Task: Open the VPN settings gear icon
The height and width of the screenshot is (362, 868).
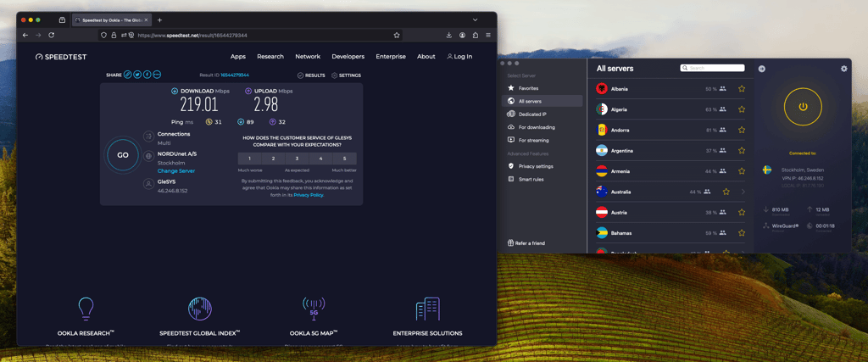Action: tap(844, 69)
